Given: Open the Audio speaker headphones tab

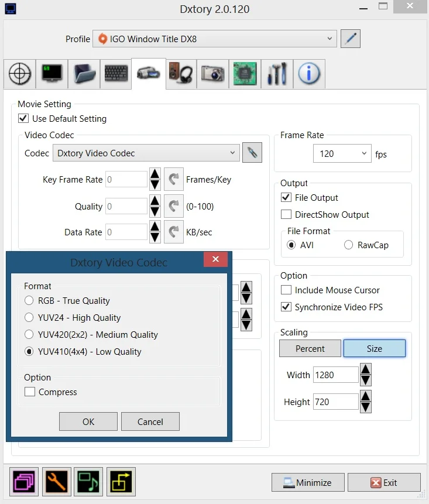Looking at the screenshot, I should tap(181, 74).
